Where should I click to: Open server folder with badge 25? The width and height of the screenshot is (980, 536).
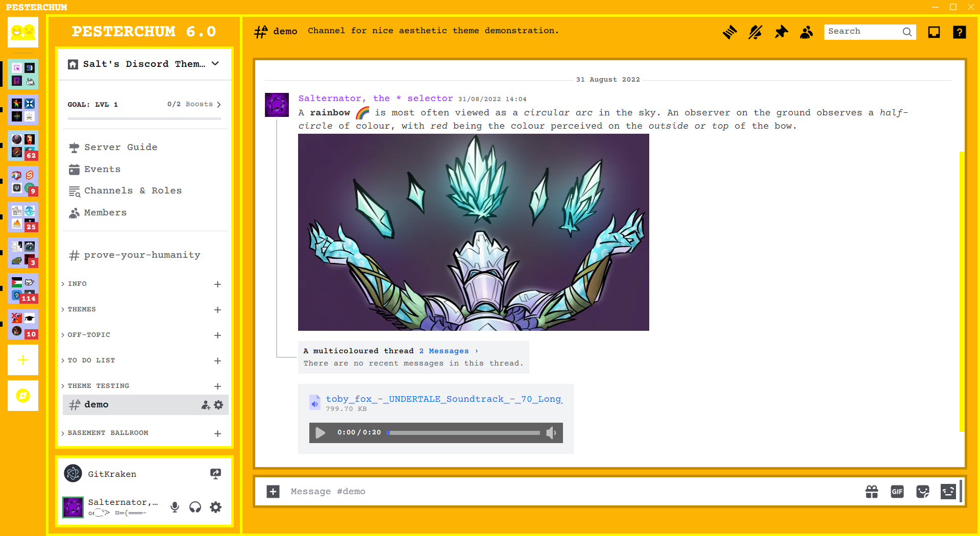pyautogui.click(x=23, y=217)
